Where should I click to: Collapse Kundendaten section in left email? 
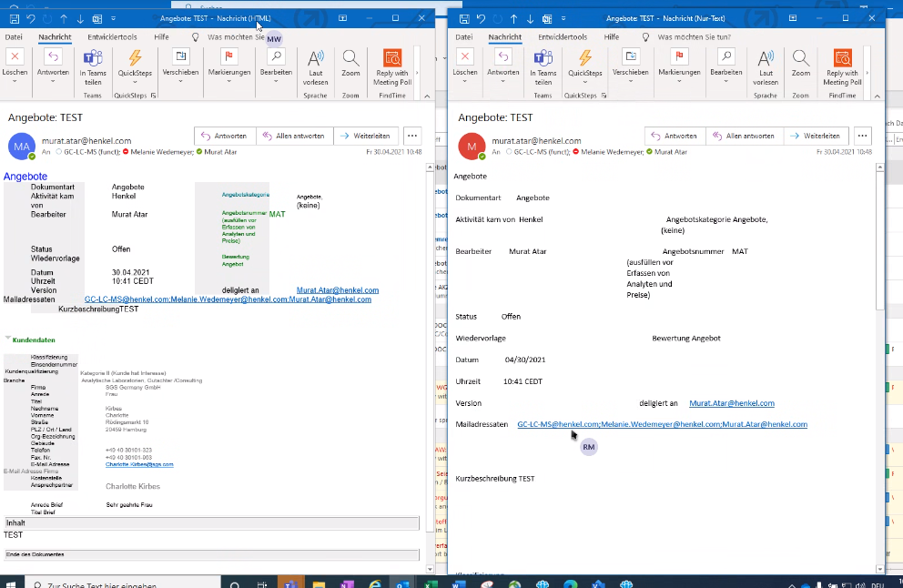8,338
